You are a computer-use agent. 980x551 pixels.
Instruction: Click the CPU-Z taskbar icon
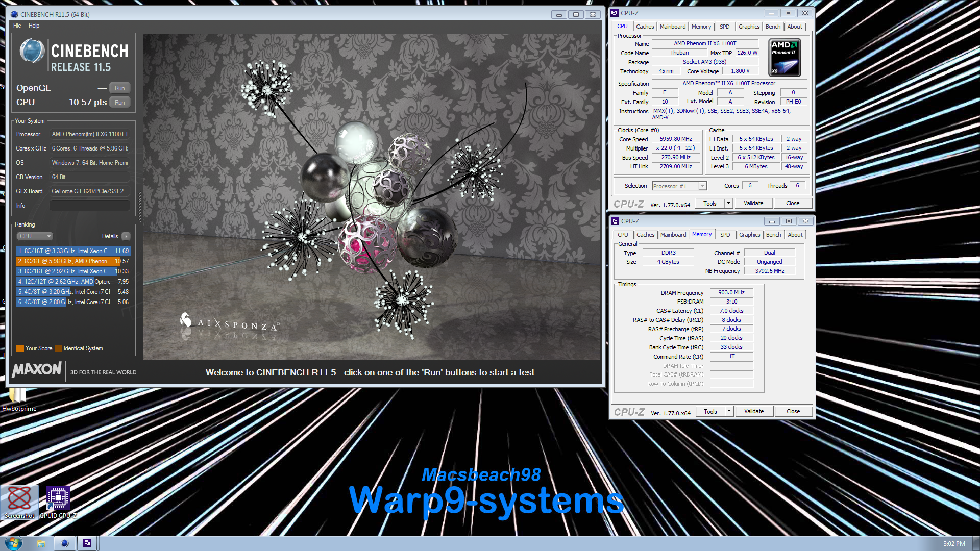[x=87, y=543]
